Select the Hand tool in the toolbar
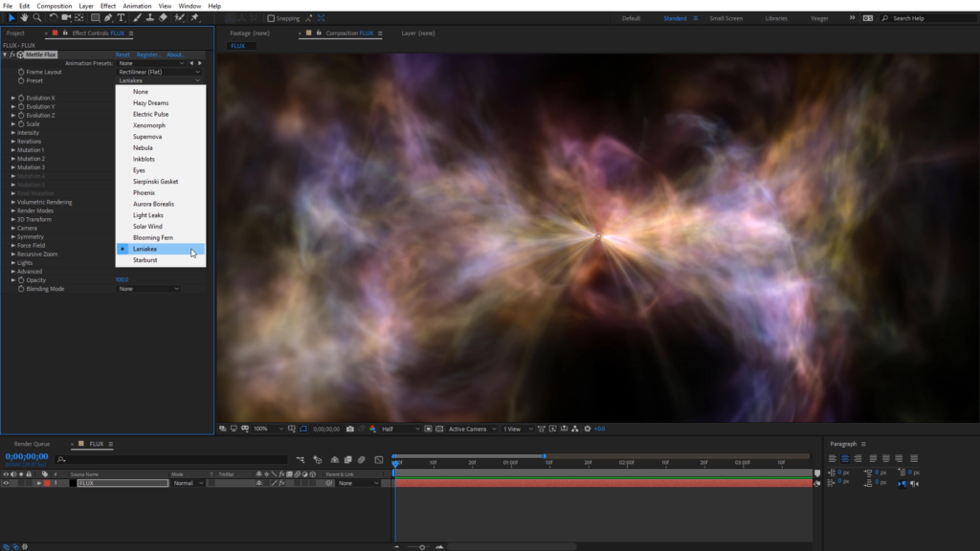980x551 pixels. click(x=24, y=17)
